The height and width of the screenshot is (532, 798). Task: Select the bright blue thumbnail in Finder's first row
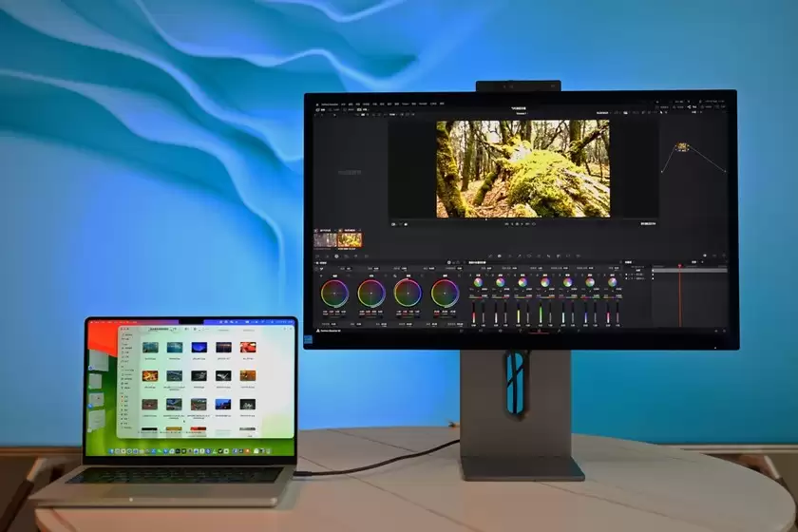[x=199, y=347]
